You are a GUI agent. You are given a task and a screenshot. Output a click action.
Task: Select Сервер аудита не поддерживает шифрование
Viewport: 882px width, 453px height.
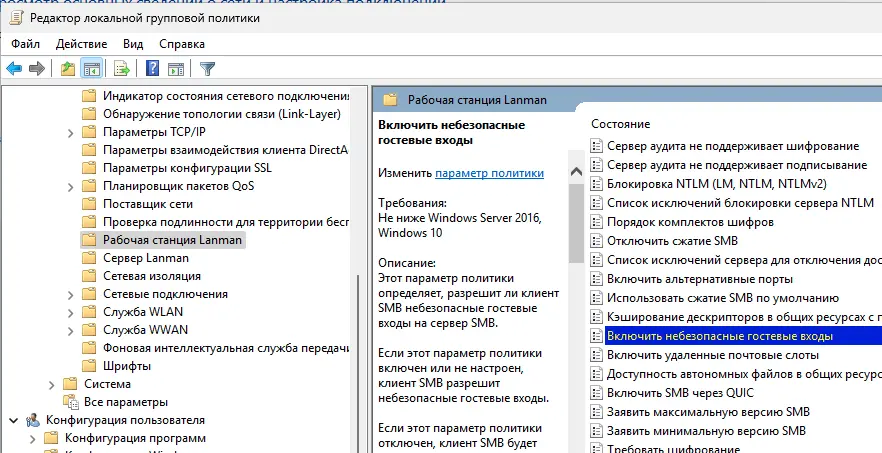click(733, 146)
